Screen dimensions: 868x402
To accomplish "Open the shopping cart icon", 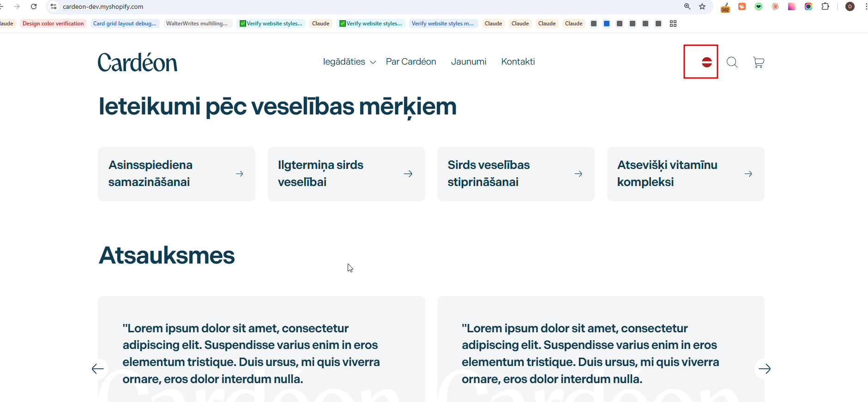I will coord(759,62).
